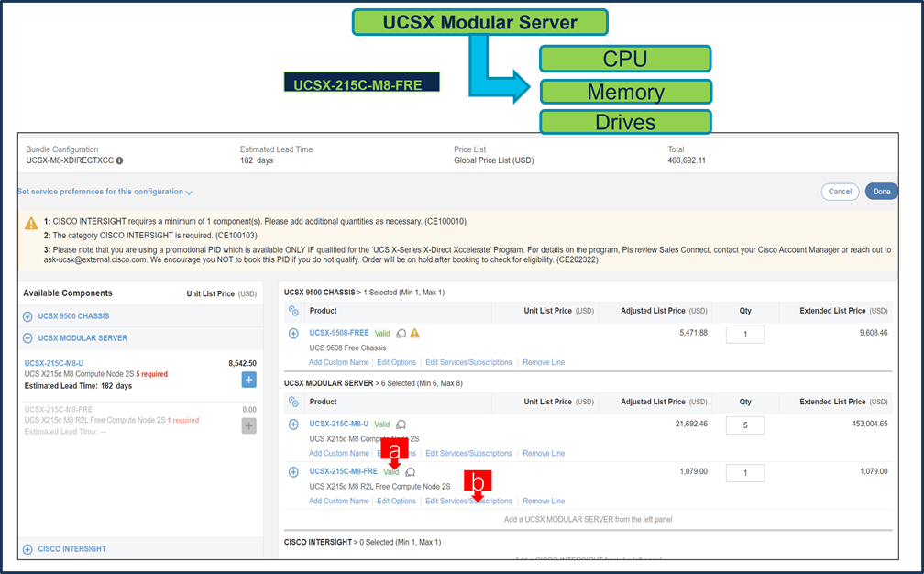The image size is (924, 574).
Task: Click the UCSX-215C-M8-FRE dark banner label
Action: point(362,83)
